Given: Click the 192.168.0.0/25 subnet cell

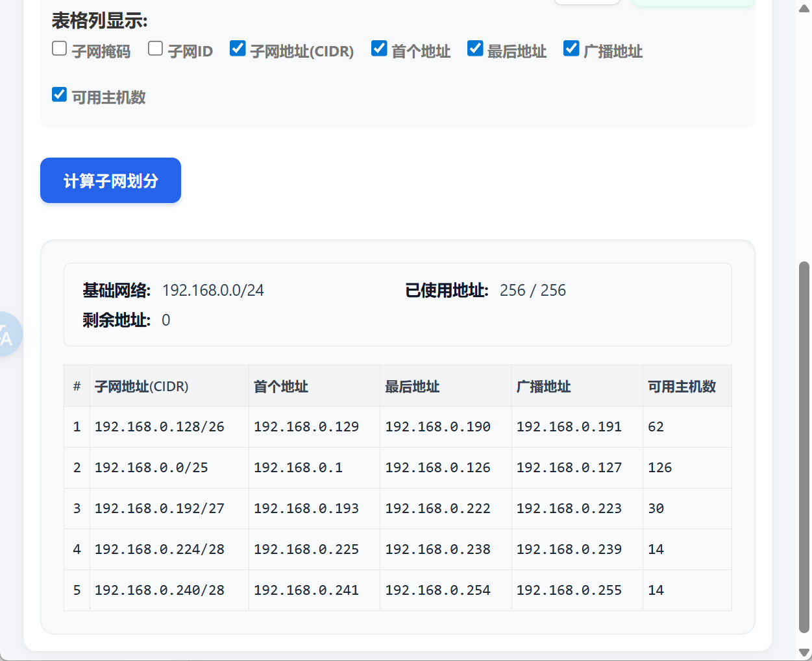Looking at the screenshot, I should pos(151,468).
